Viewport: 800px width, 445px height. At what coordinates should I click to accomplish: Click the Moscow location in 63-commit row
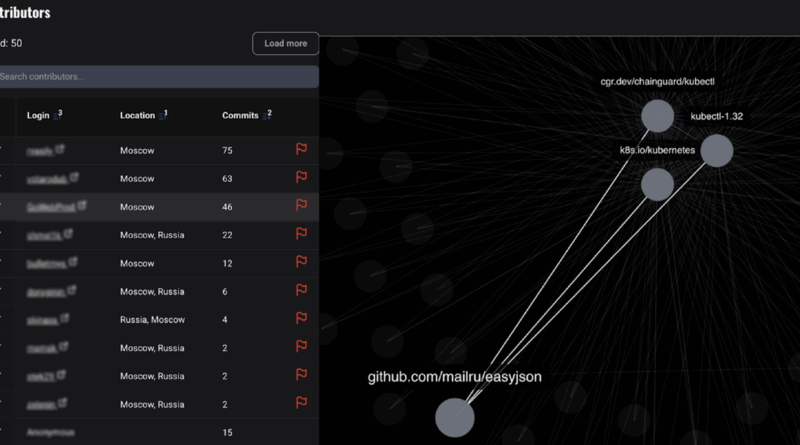[x=137, y=179]
